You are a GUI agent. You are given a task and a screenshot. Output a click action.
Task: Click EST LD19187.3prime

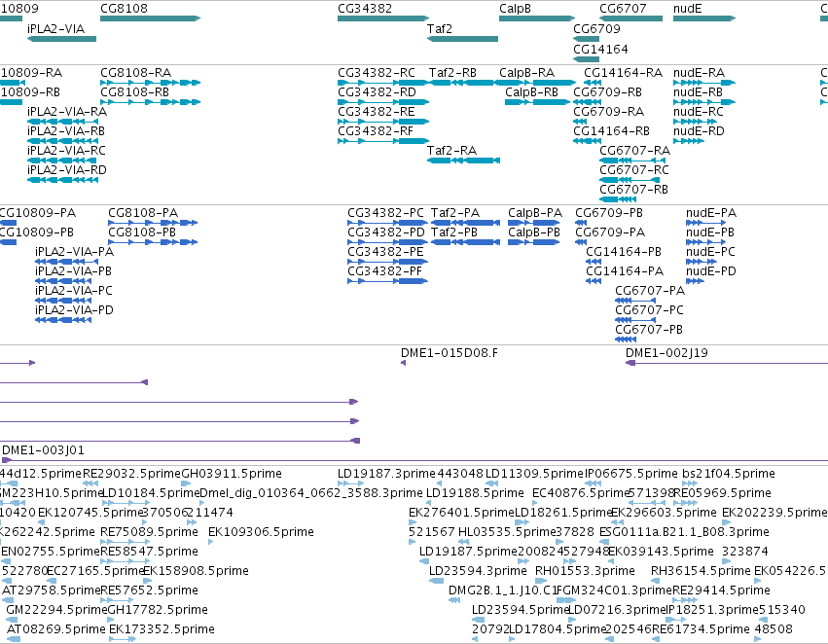pyautogui.click(x=386, y=474)
